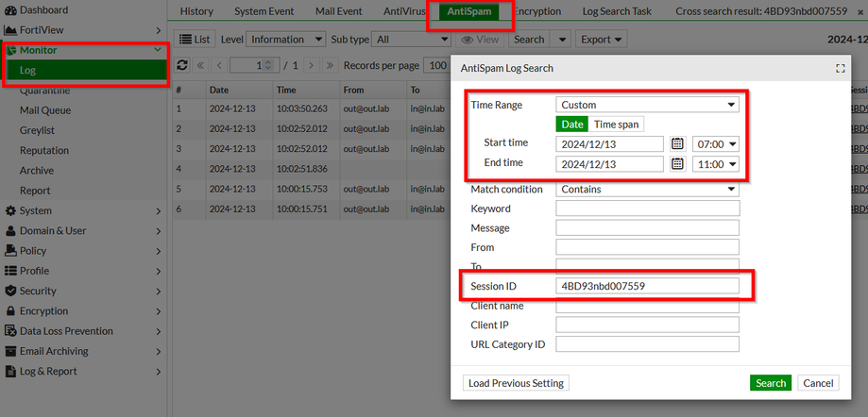Select the AntiSpam tab
868x417 pixels.
click(469, 11)
